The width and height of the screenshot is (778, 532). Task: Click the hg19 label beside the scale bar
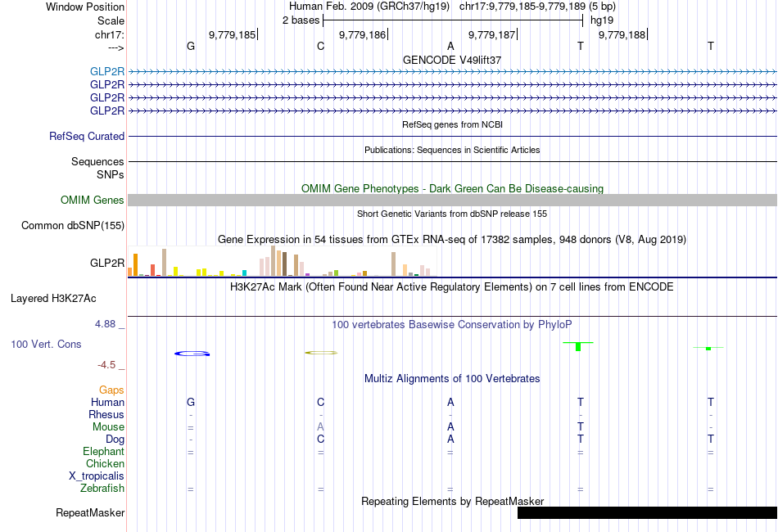[x=601, y=20]
